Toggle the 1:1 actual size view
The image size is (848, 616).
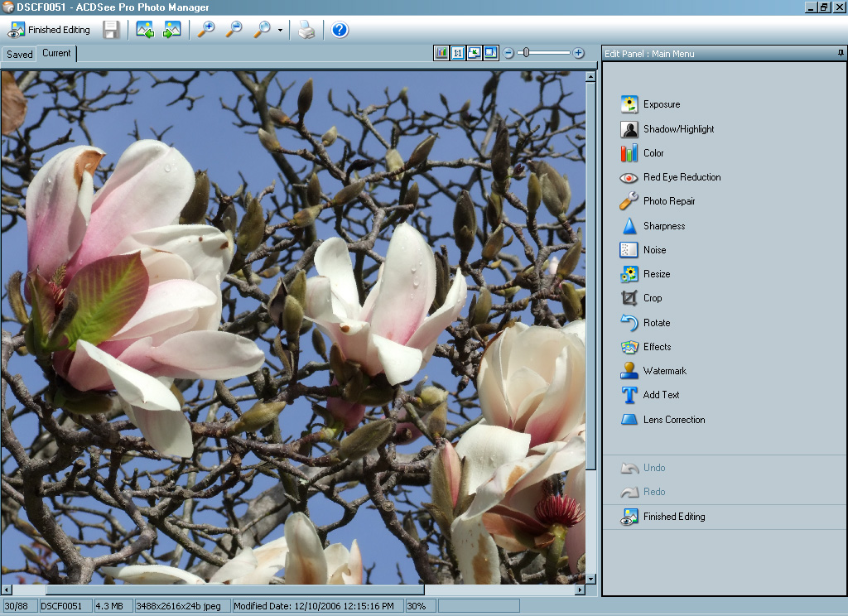458,53
